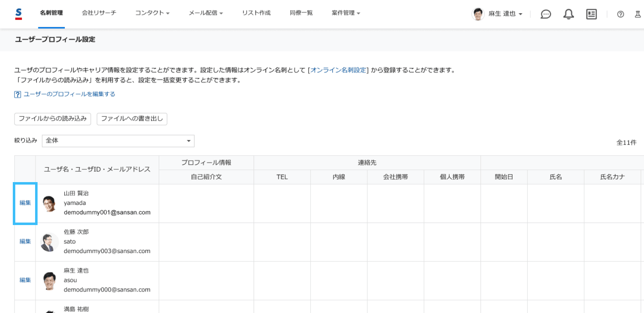Click ファイルからの読み込み button
This screenshot has width=644, height=313.
52,119
